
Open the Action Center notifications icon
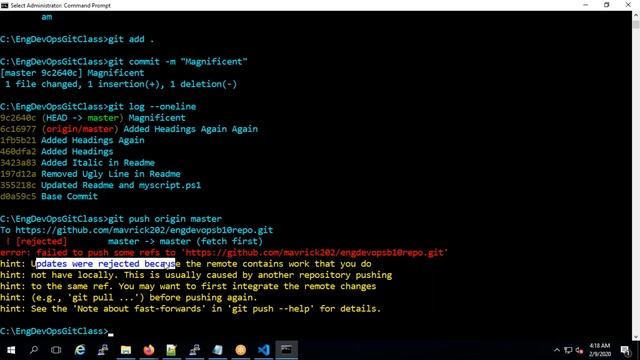coord(625,350)
